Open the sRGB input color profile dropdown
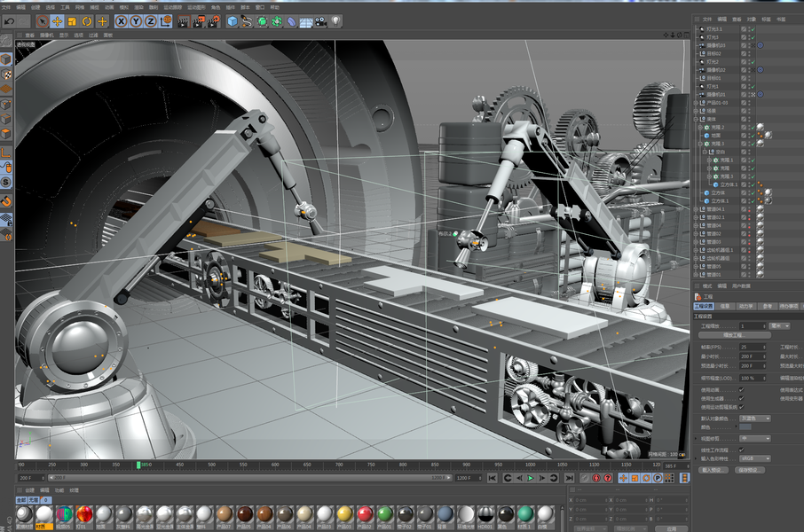Image resolution: width=804 pixels, height=532 pixels. (754, 458)
